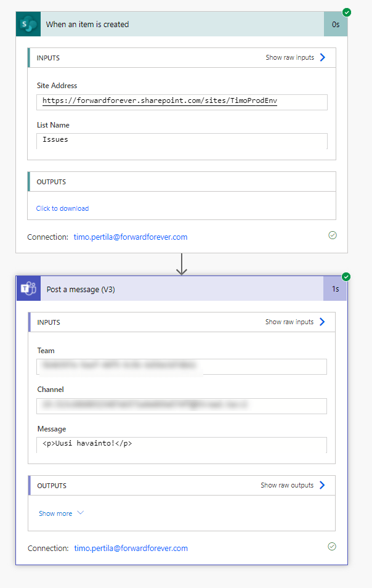Expand Show more in the outputs section
Screen dimensions: 372x588
(x=61, y=513)
